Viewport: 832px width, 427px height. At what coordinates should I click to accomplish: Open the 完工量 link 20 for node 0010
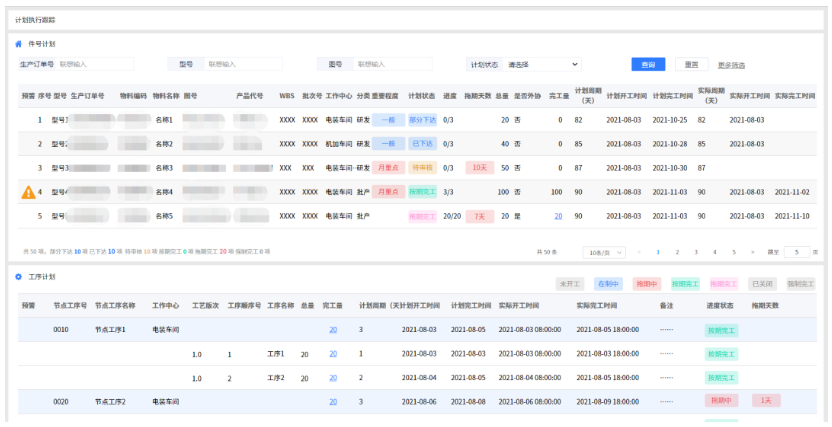click(332, 329)
